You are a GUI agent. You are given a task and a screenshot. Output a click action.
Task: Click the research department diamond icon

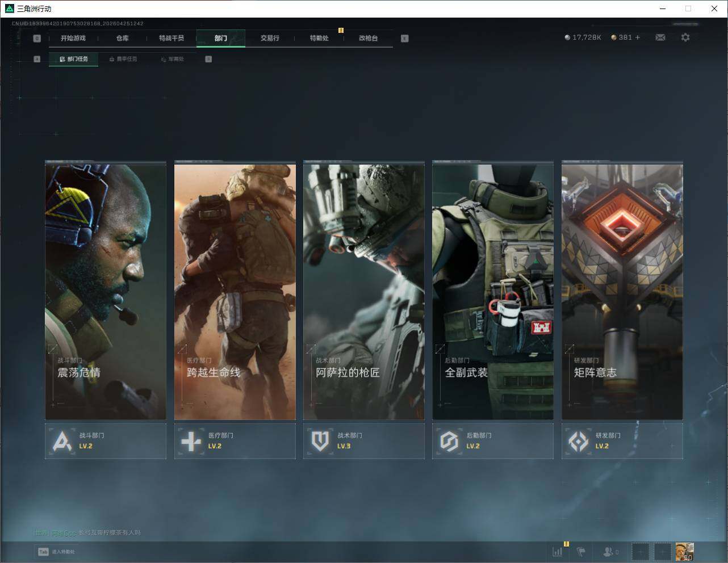tap(579, 441)
